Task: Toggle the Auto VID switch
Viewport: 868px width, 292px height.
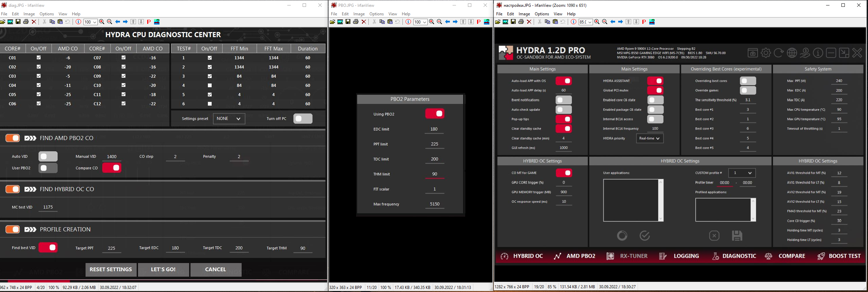Action: pyautogui.click(x=48, y=156)
